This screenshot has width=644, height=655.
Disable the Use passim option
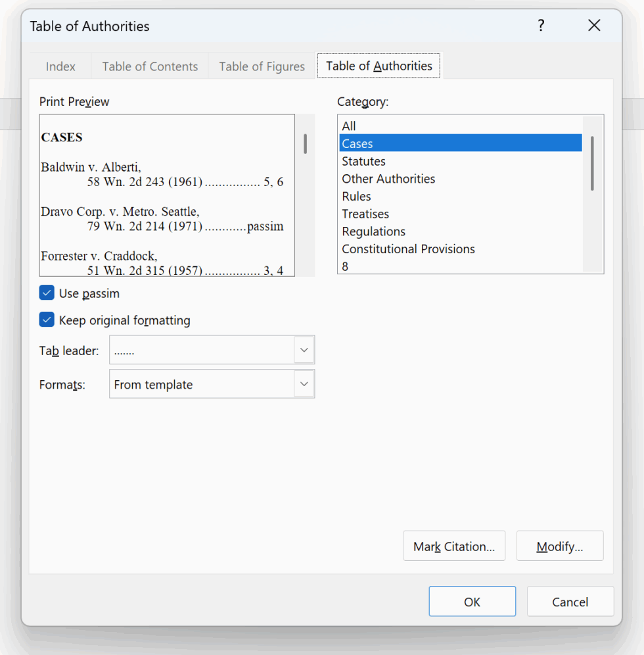click(x=46, y=293)
